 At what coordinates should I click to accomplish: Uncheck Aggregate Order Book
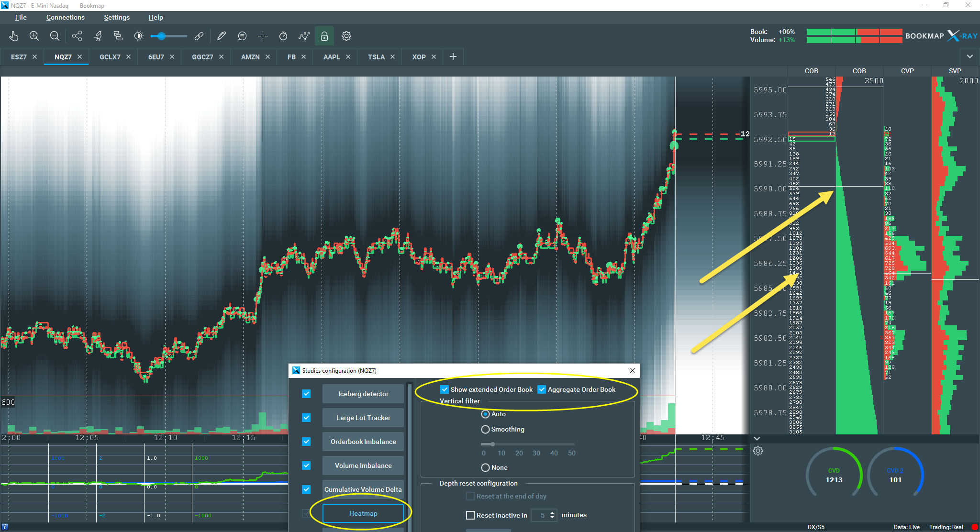tap(542, 389)
